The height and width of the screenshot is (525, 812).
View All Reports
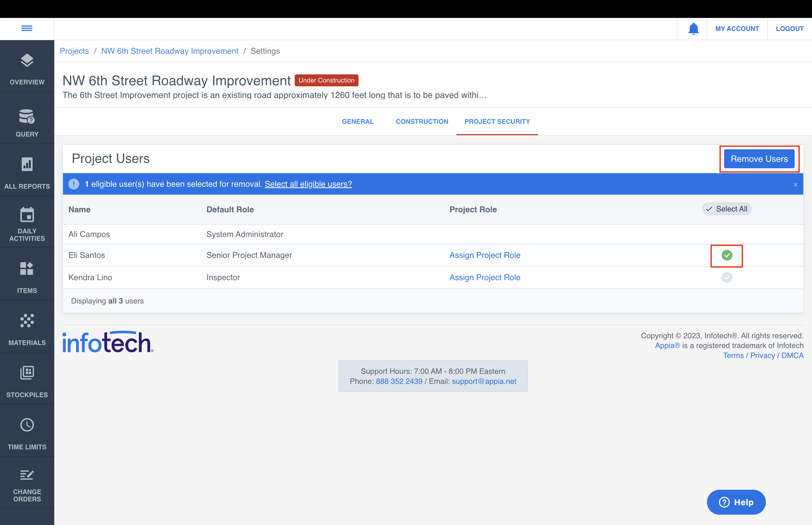point(27,172)
